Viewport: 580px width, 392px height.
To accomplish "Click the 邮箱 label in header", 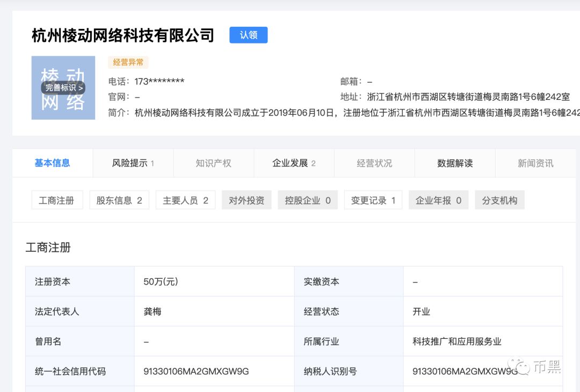I will pyautogui.click(x=351, y=82).
